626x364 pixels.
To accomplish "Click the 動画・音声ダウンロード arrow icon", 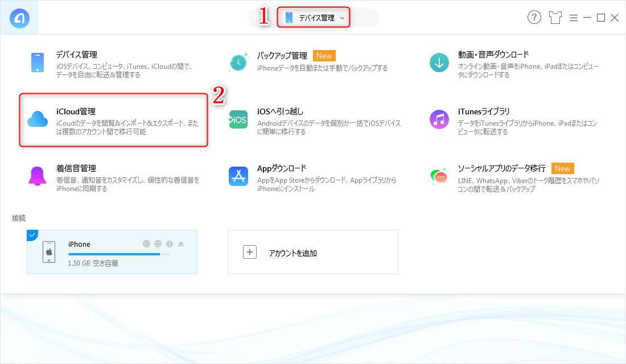I will click(439, 63).
